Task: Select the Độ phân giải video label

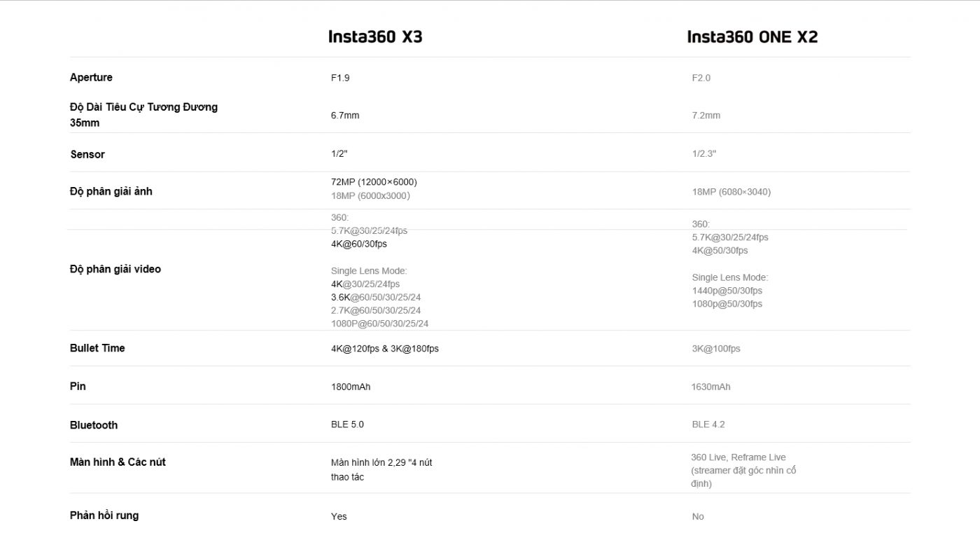Action: (115, 269)
